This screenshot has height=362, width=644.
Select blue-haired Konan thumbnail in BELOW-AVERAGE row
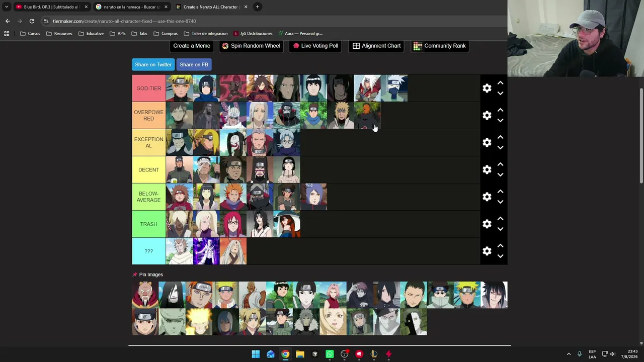(313, 197)
